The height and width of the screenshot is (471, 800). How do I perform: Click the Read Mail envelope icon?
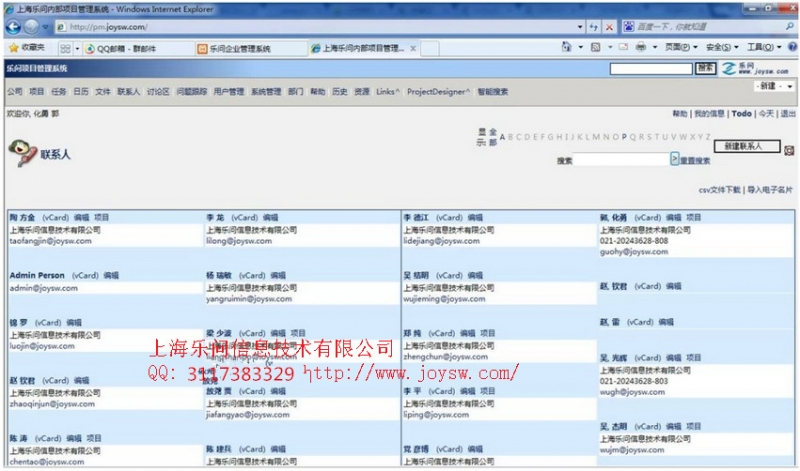point(623,47)
